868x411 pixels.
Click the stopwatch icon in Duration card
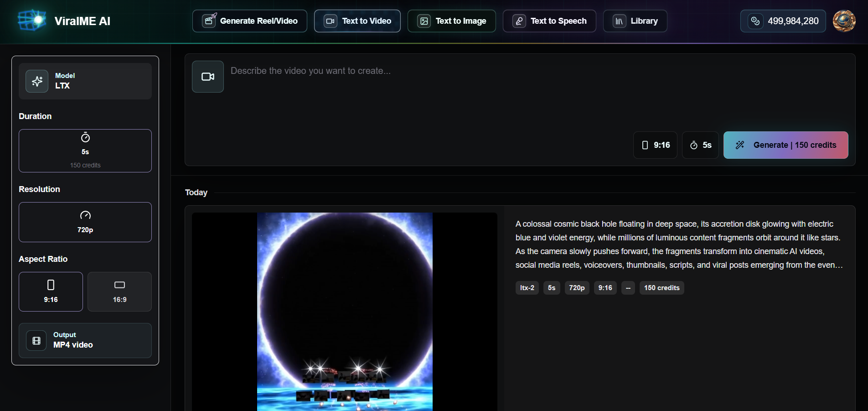coord(85,137)
